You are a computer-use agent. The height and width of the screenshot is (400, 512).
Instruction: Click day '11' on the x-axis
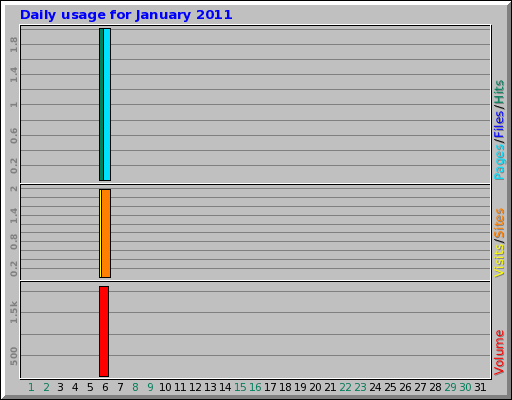point(180,387)
